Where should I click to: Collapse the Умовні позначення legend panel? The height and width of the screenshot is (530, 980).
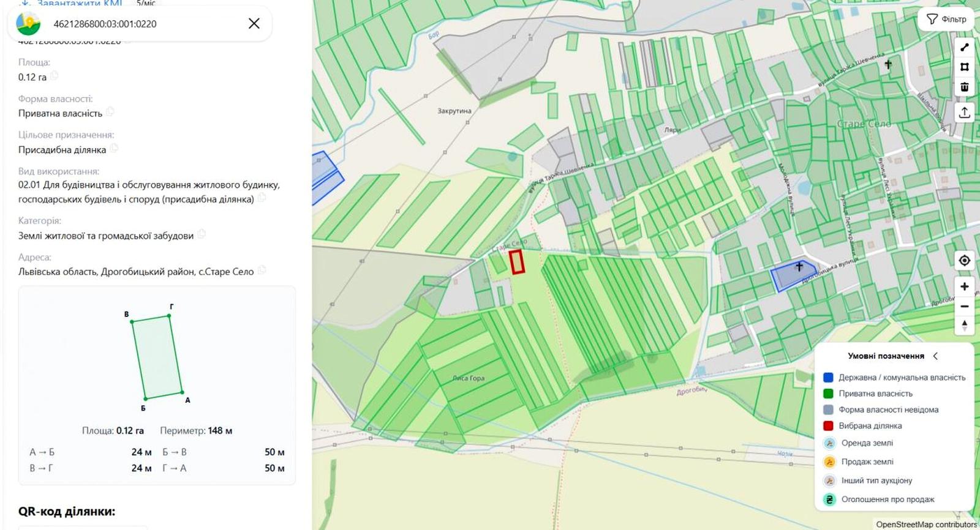(935, 356)
